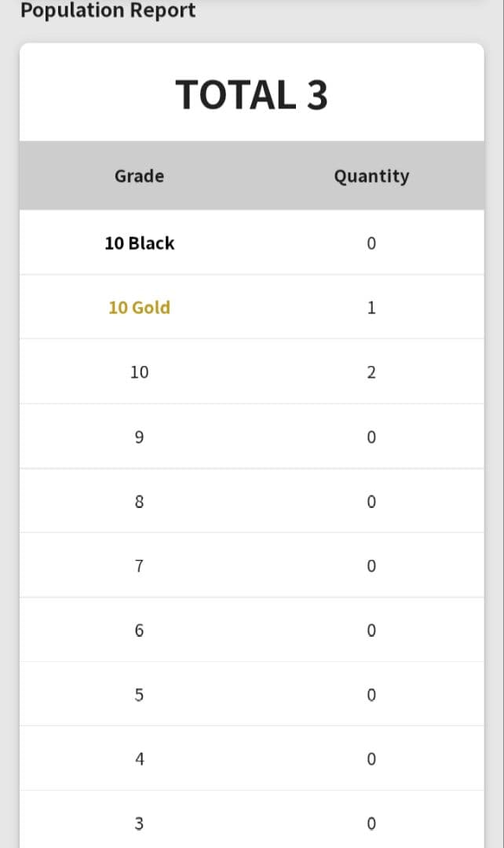This screenshot has width=504, height=848.
Task: Select the 10 Black grade label
Action: coord(139,243)
